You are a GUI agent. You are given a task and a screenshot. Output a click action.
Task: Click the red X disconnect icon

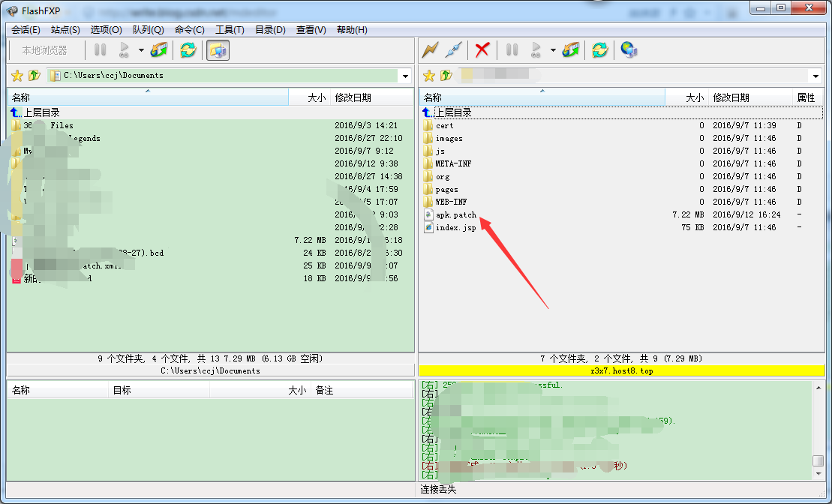tap(482, 49)
